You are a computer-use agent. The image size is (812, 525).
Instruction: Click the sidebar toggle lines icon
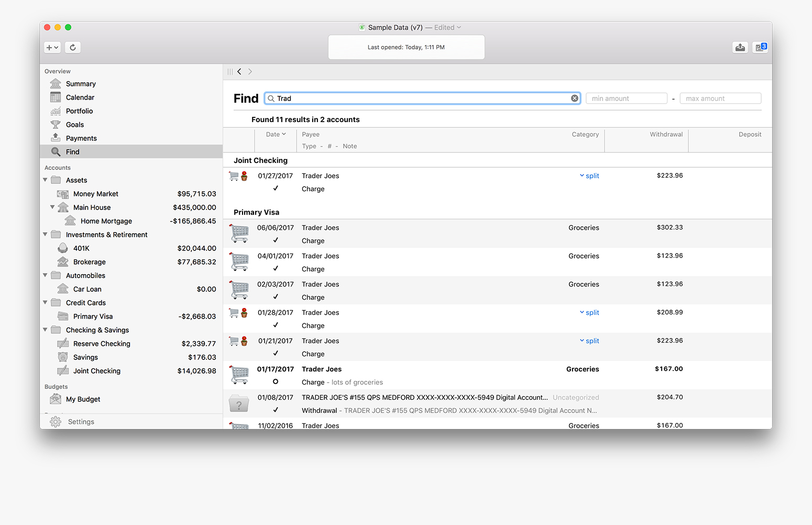pos(230,72)
